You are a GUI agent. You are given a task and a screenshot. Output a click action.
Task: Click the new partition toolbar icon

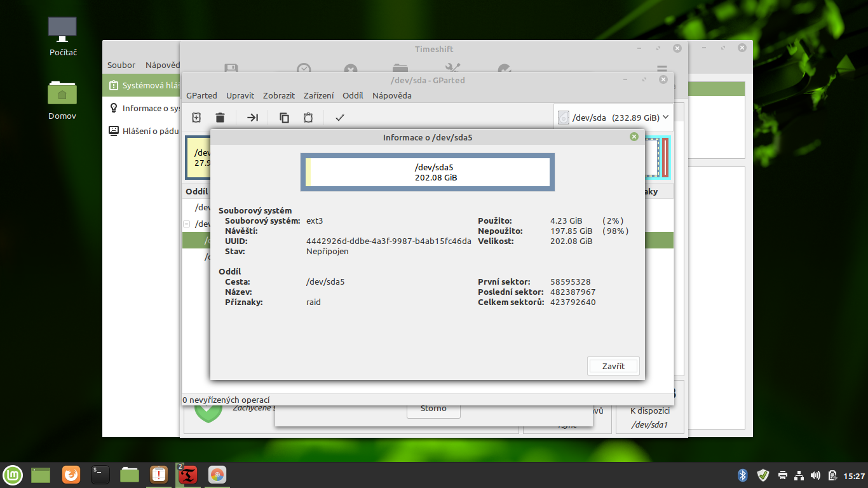196,118
